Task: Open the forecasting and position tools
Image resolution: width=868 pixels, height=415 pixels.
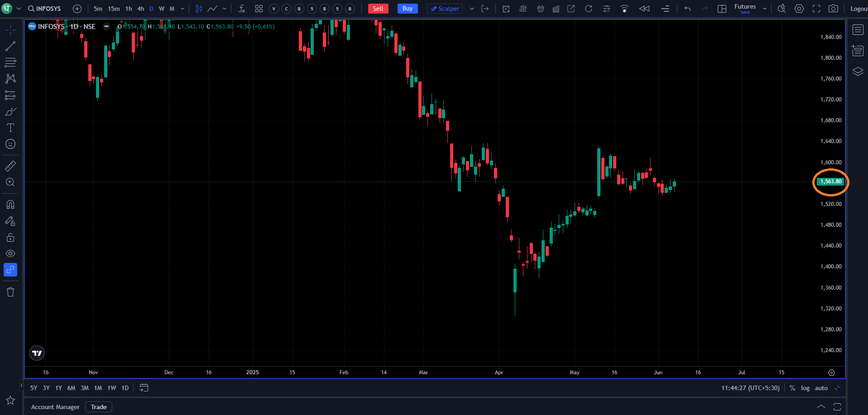Action: click(10, 95)
